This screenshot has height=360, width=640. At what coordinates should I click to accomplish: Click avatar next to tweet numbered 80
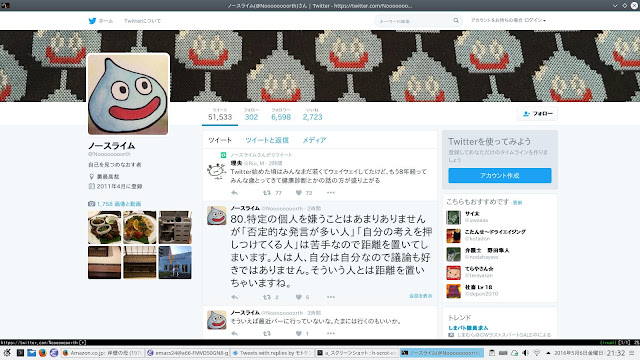coord(216,216)
